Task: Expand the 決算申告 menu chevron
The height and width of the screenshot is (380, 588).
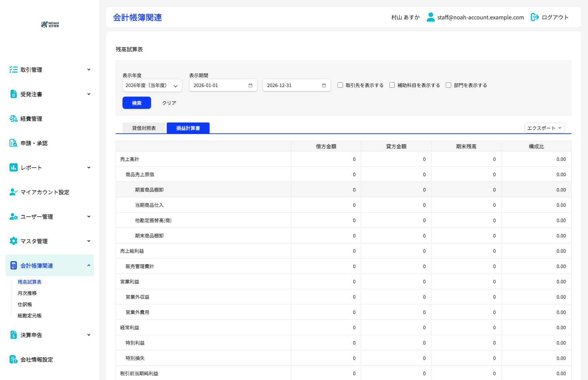Action: (89, 335)
